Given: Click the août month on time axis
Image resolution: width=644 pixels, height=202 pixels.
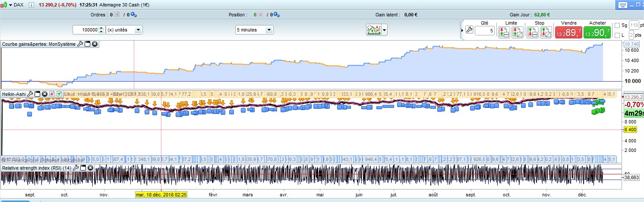Looking at the screenshot, I should [x=433, y=195].
